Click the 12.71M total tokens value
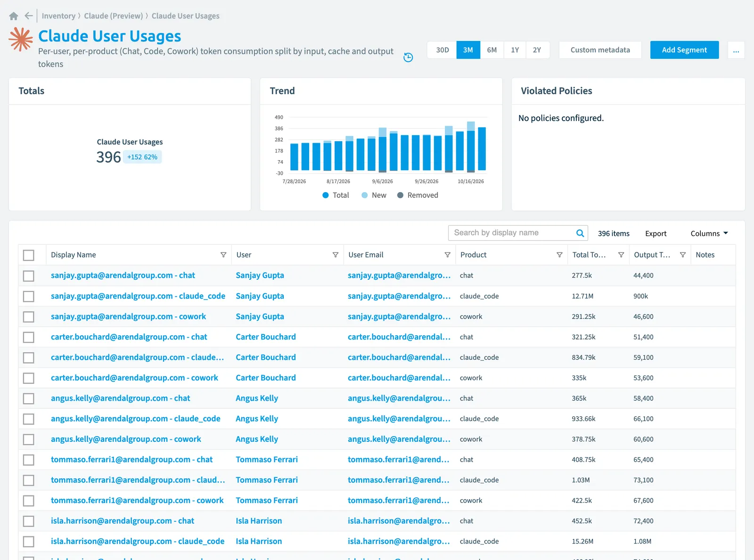Image resolution: width=754 pixels, height=560 pixels. point(582,296)
